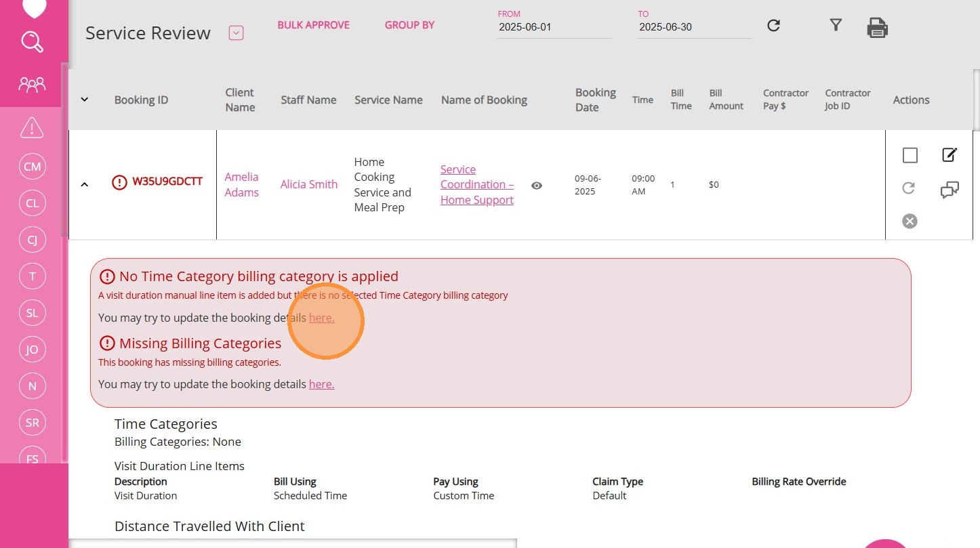
Task: Click the grey cancel X circle icon
Action: [x=910, y=221]
